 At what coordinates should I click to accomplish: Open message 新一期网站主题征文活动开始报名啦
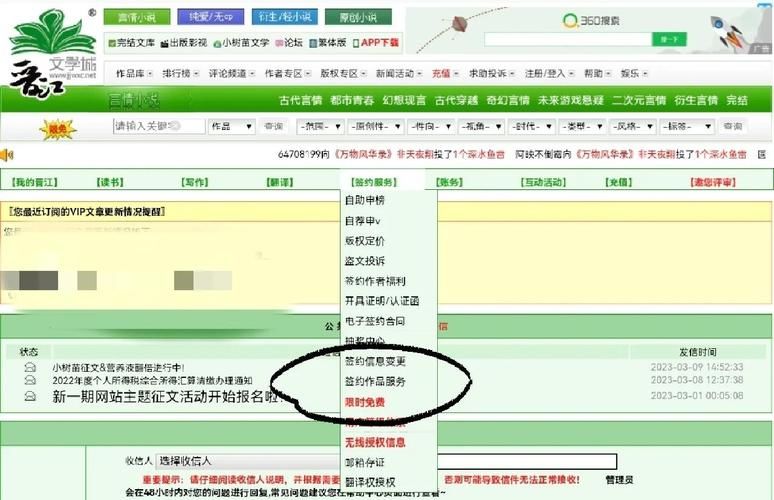tap(168, 396)
